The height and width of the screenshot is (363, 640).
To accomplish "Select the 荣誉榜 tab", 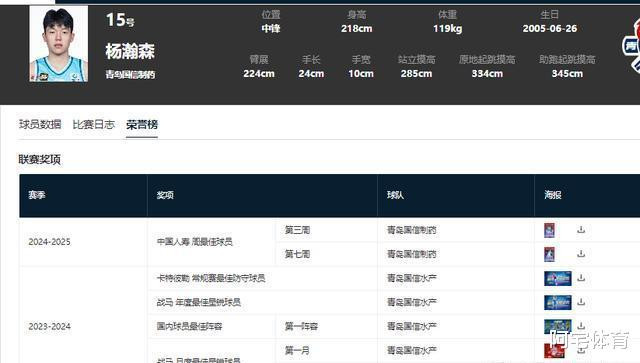I will [x=142, y=125].
